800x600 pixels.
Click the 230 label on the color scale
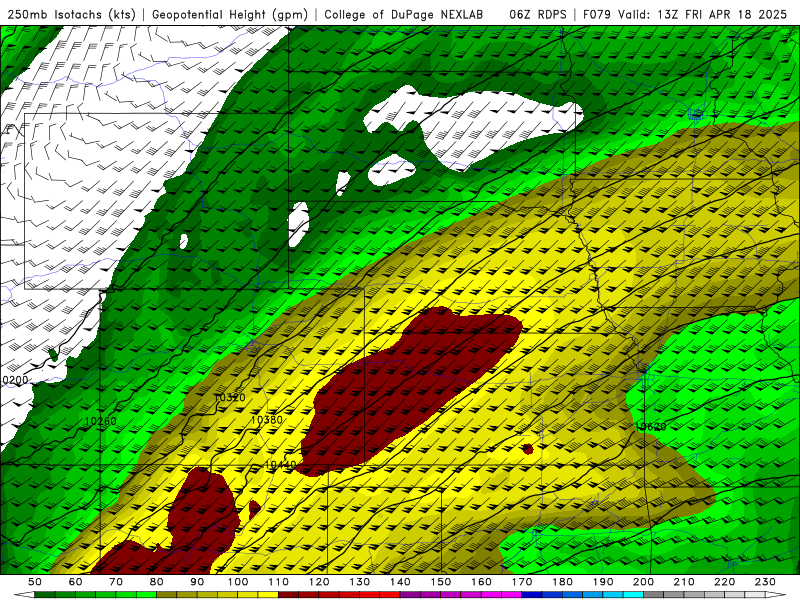(x=765, y=582)
